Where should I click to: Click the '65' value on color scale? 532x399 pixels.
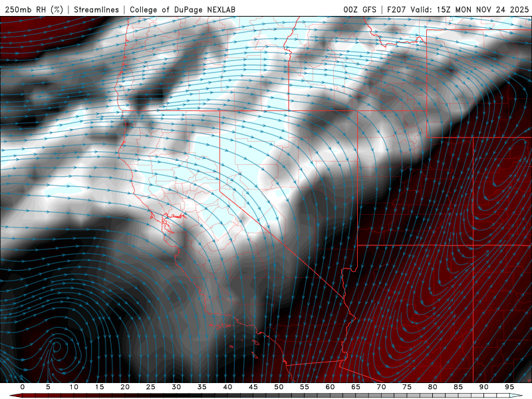[x=356, y=387]
